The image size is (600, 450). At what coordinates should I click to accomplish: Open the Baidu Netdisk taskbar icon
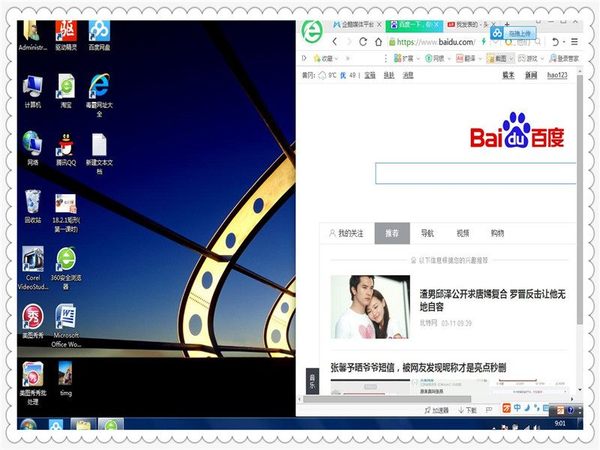(55, 424)
